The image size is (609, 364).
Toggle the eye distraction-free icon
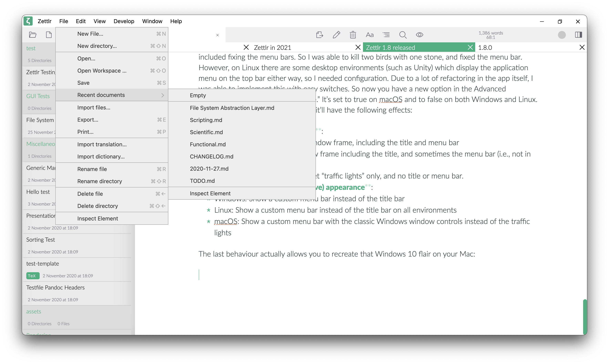(x=420, y=35)
